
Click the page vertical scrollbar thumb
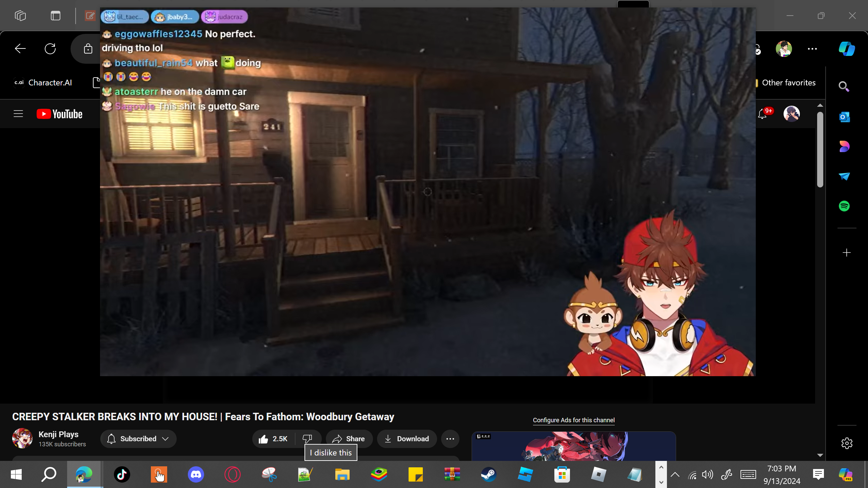pos(820,149)
